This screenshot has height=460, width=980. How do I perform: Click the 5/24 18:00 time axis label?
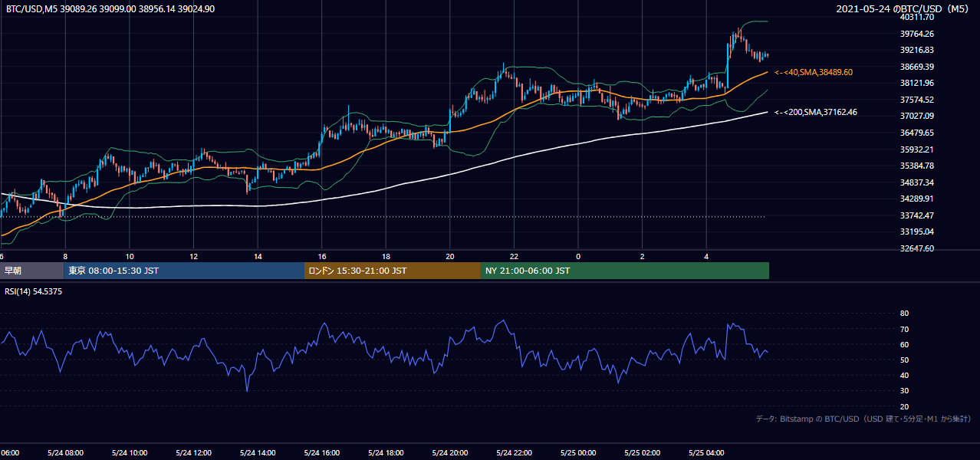click(x=386, y=453)
